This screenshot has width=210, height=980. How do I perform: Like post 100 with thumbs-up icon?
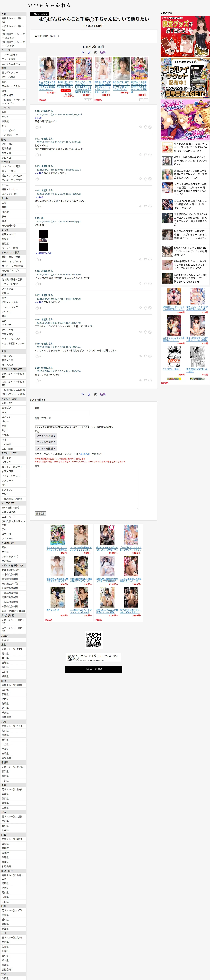click(x=37, y=127)
